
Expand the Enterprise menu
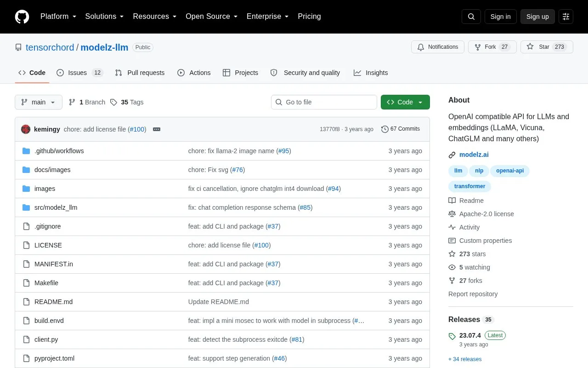[x=267, y=17]
